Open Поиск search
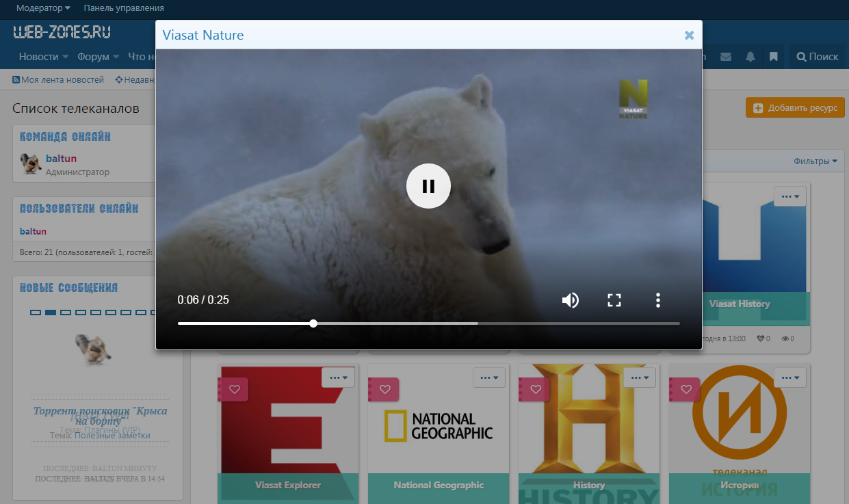849x504 pixels. click(818, 57)
